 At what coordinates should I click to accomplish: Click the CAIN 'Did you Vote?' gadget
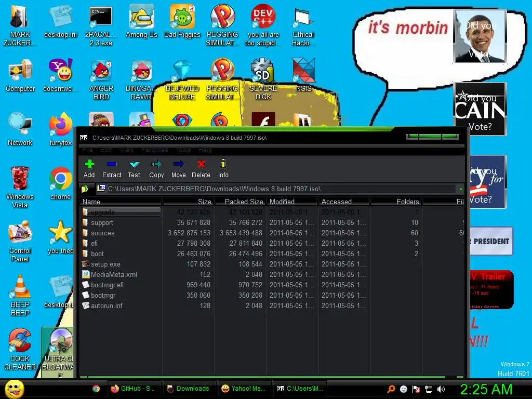[480, 109]
